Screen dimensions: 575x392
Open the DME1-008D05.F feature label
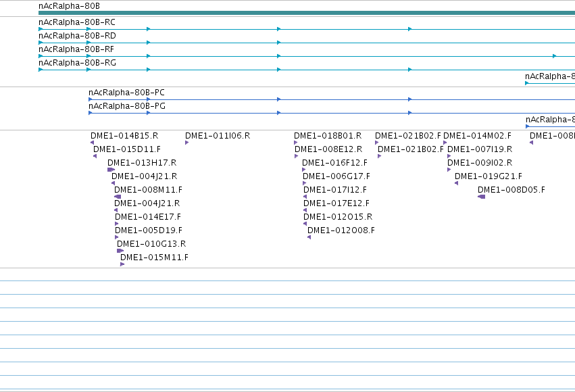[511, 190]
